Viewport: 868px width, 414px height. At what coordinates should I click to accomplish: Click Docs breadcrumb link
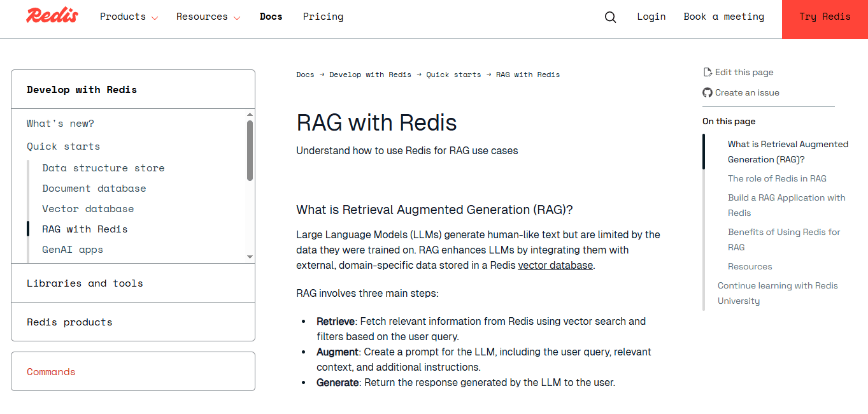pos(305,75)
